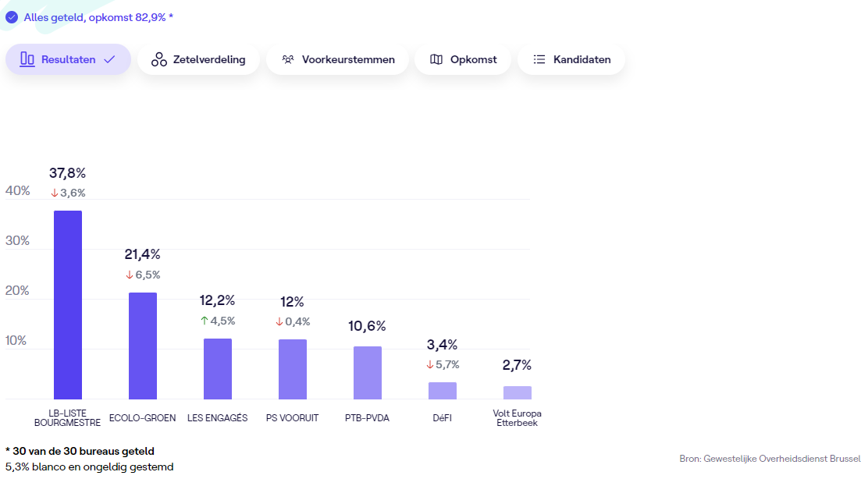Click the red down arrow under 37,8%

coord(55,193)
